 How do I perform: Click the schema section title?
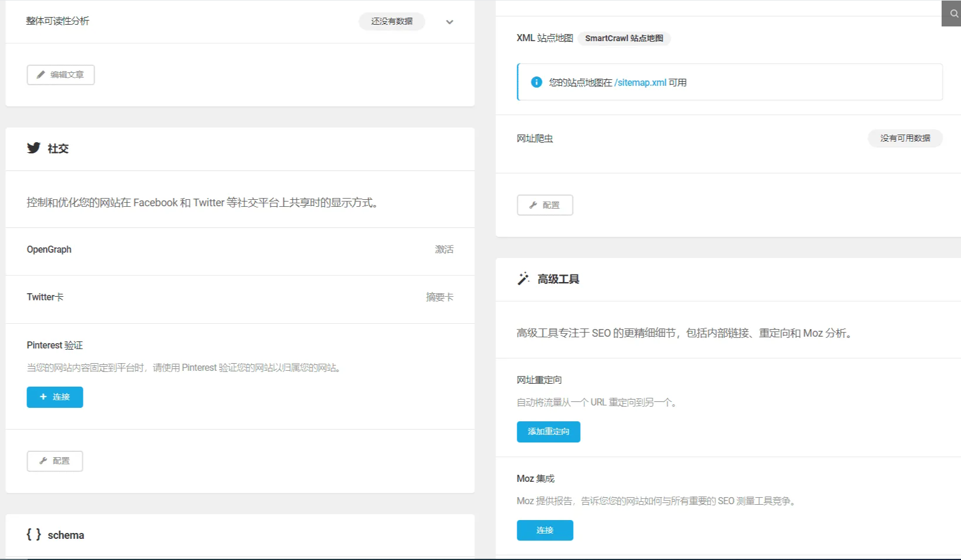point(66,535)
